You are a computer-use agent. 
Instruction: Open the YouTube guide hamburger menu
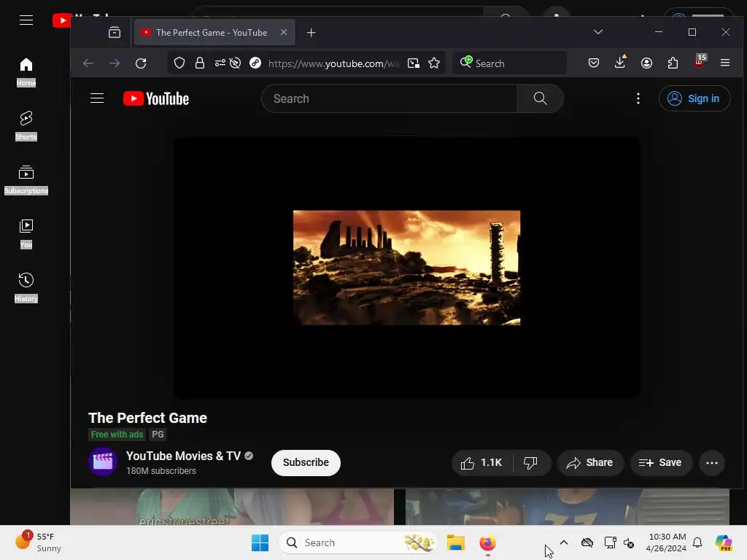point(97,98)
